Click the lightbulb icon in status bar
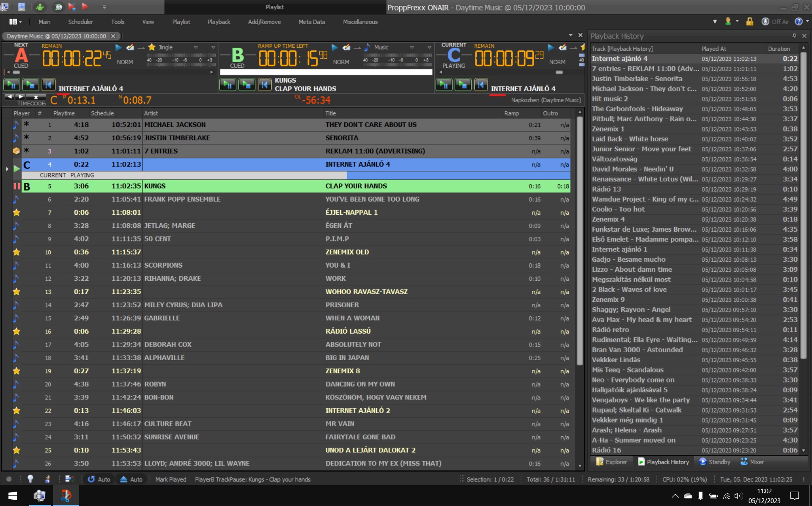The width and height of the screenshot is (812, 506). pyautogui.click(x=30, y=479)
